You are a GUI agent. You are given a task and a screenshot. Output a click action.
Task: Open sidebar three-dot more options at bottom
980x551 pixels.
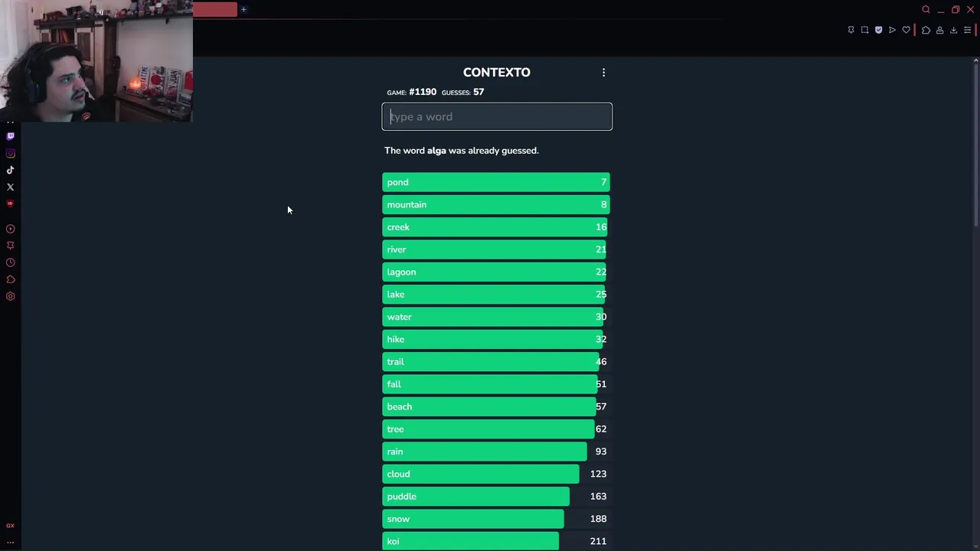click(x=11, y=542)
